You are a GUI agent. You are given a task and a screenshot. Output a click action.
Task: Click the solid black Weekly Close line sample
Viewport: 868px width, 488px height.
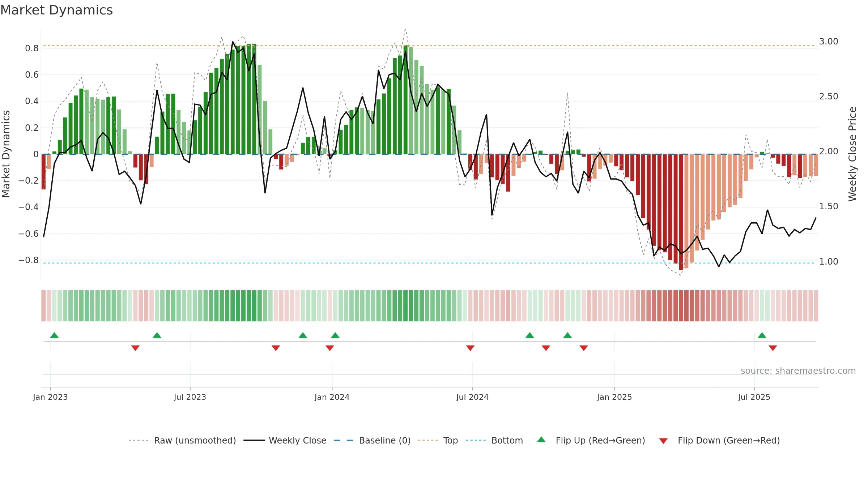pos(254,440)
